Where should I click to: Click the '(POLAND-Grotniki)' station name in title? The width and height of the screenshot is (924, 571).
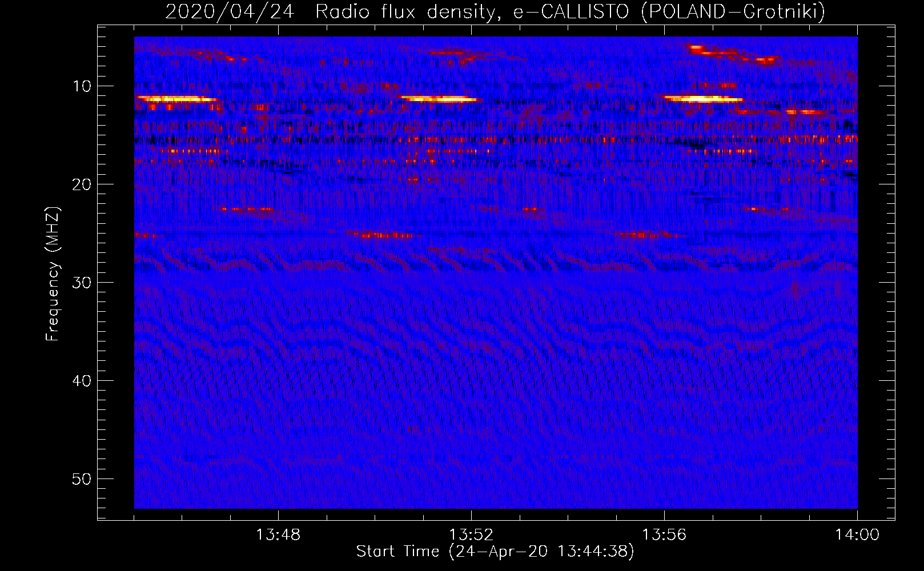733,11
